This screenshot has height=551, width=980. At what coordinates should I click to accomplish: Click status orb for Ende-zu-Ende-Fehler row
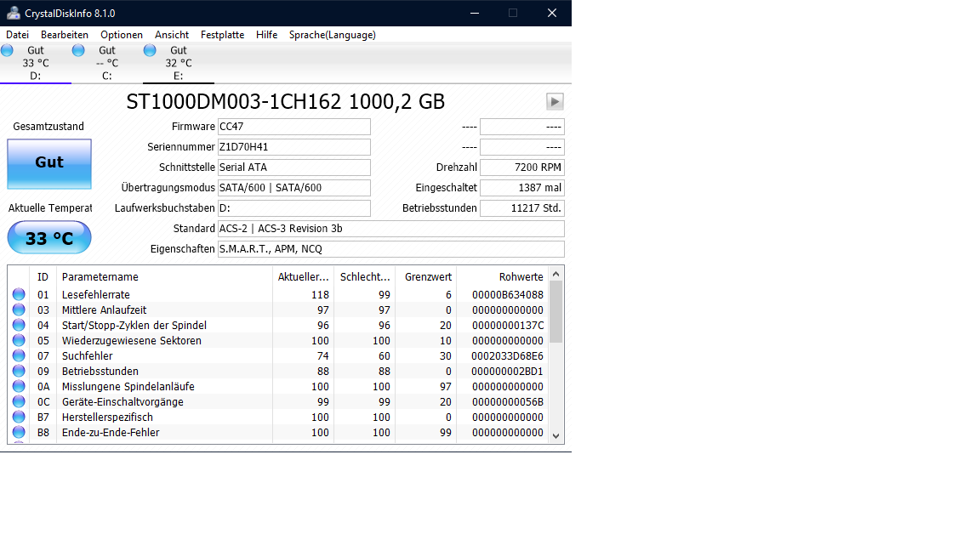[19, 432]
